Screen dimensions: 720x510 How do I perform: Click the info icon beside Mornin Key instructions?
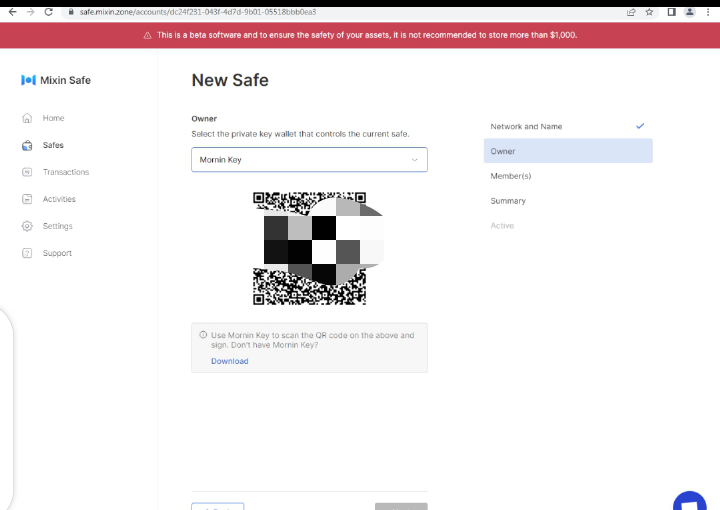(x=203, y=335)
